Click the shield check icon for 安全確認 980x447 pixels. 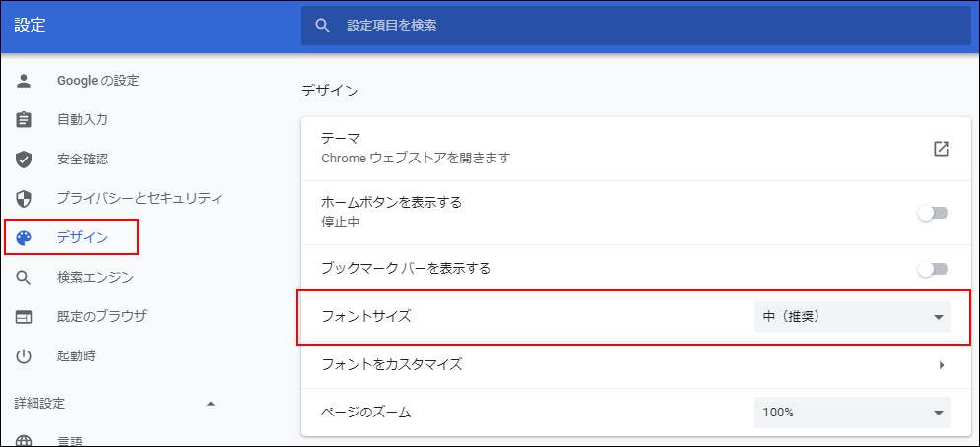25,159
